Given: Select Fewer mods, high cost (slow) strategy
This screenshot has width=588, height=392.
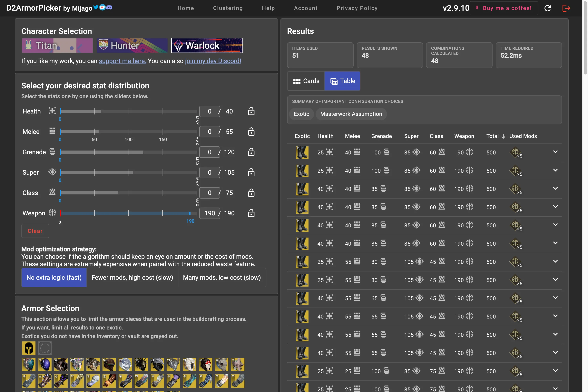Looking at the screenshot, I should tap(132, 278).
